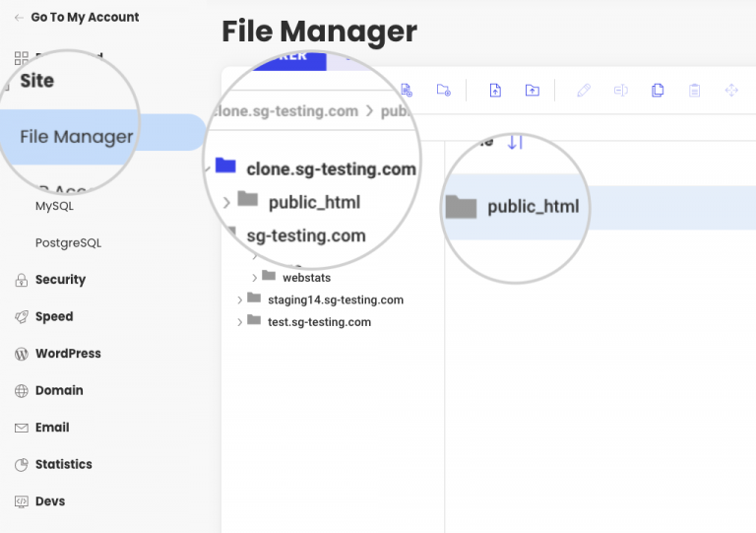Click the Copy toolbar icon
This screenshot has height=533, width=756.
click(x=658, y=91)
